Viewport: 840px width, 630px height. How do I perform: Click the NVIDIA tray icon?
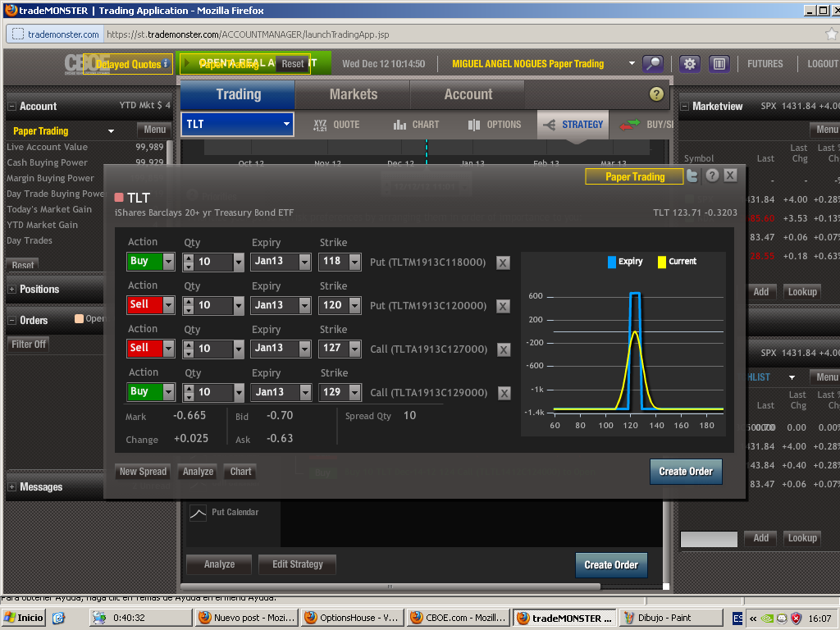(768, 619)
